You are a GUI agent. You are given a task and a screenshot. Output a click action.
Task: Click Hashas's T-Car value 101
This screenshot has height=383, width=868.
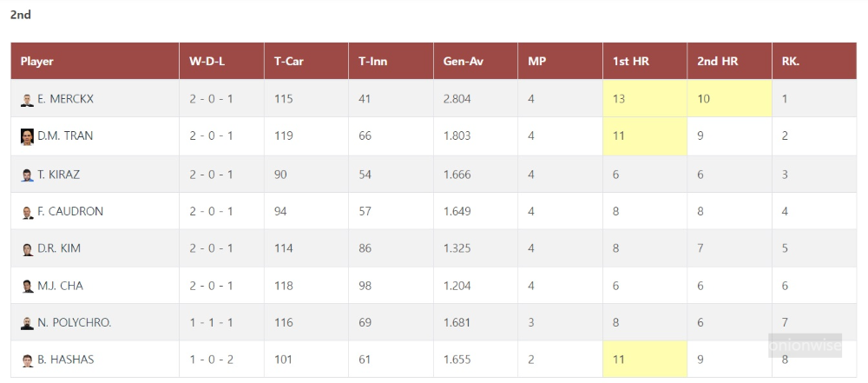[x=284, y=360]
